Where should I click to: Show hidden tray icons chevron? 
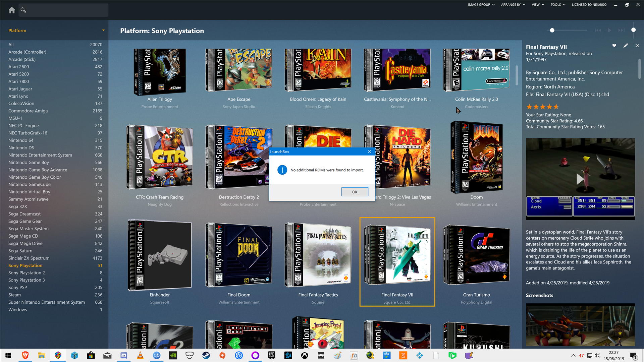(573, 355)
